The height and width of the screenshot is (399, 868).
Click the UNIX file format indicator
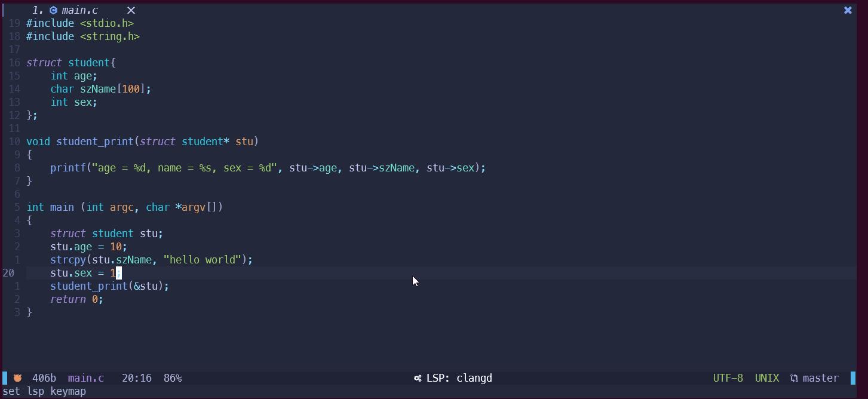click(767, 378)
